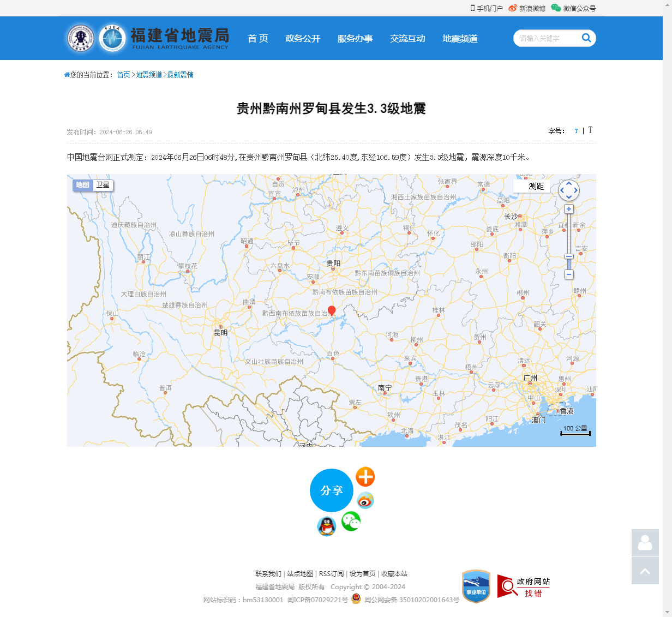Switch map to satellite view (卫星)
This screenshot has height=617, width=672.
coord(103,185)
